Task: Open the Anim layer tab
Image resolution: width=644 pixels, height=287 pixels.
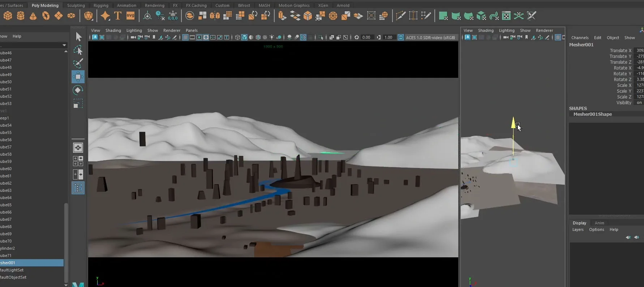Action: 599,223
